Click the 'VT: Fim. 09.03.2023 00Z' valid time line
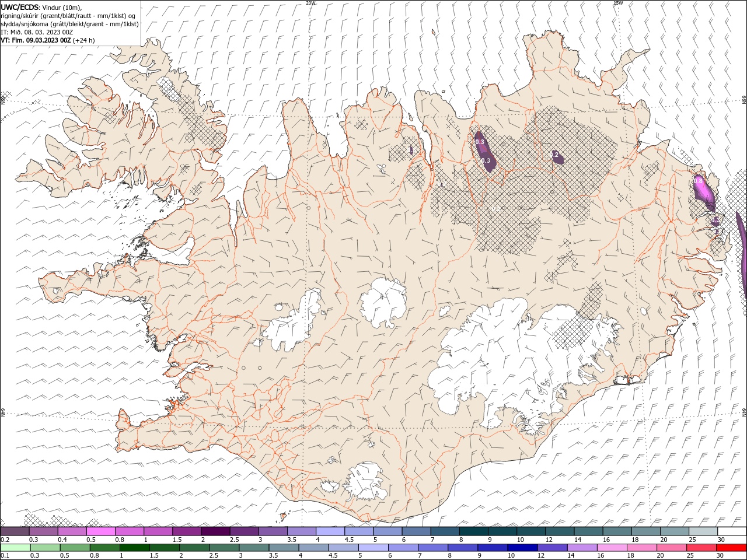Screen dimensions: 747x560 tap(48, 40)
